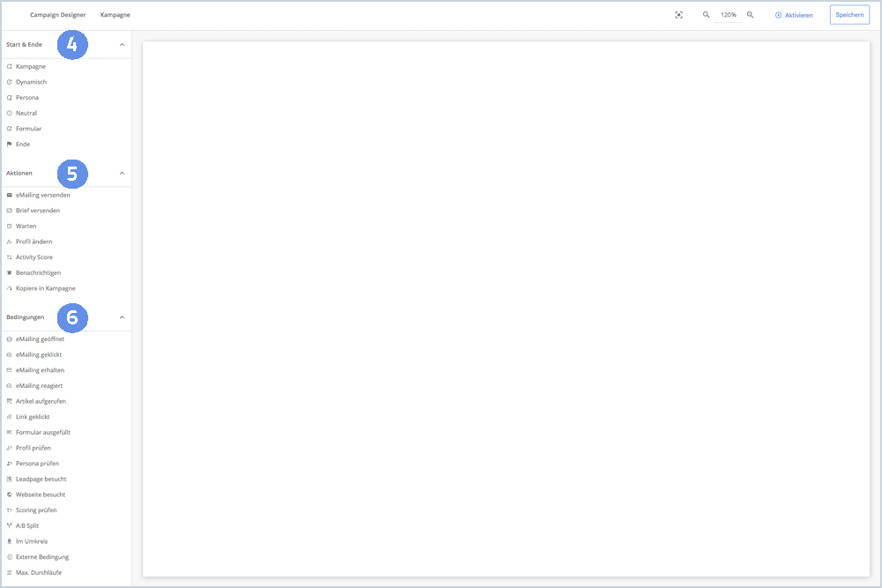Click the Activity Score icon
This screenshot has width=882, height=588.
[x=9, y=257]
